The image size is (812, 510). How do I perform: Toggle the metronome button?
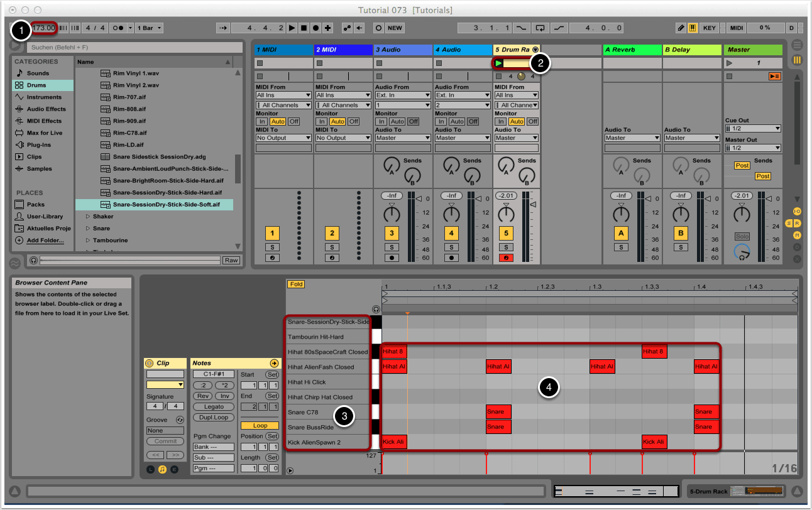[x=118, y=28]
